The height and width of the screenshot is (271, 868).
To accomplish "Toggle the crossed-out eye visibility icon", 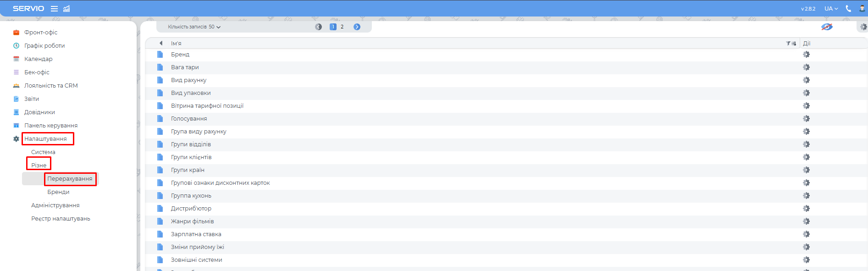I will (x=827, y=27).
